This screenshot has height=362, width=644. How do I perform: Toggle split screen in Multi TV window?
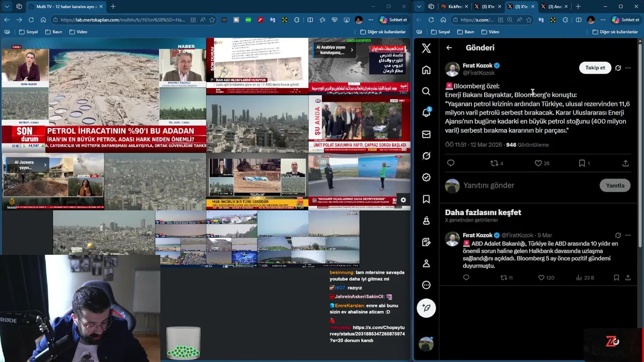310,20
